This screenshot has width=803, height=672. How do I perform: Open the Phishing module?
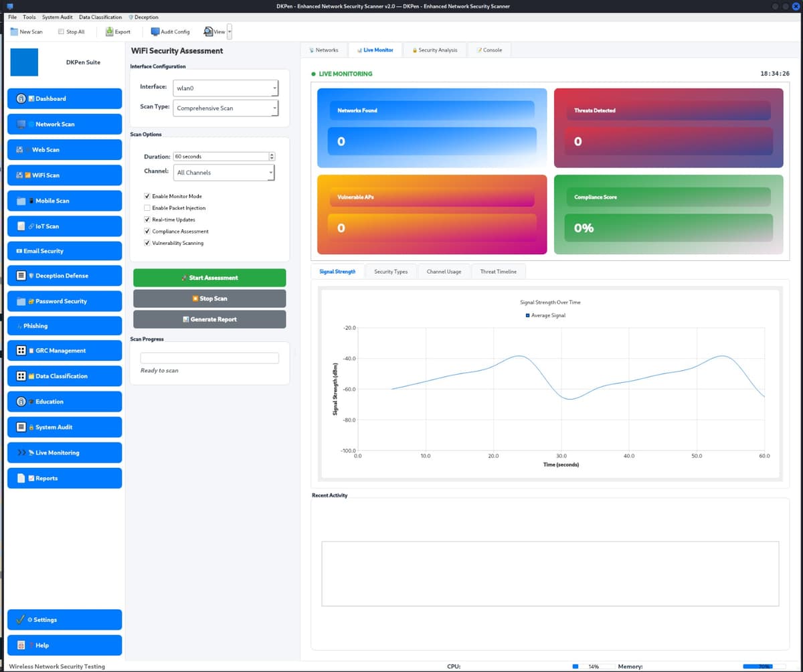(64, 326)
